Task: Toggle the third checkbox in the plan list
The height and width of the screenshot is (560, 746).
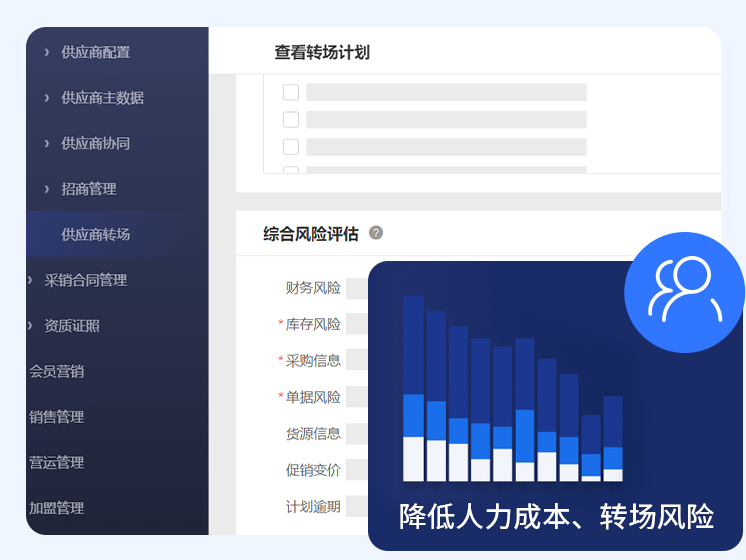Action: pos(291,147)
